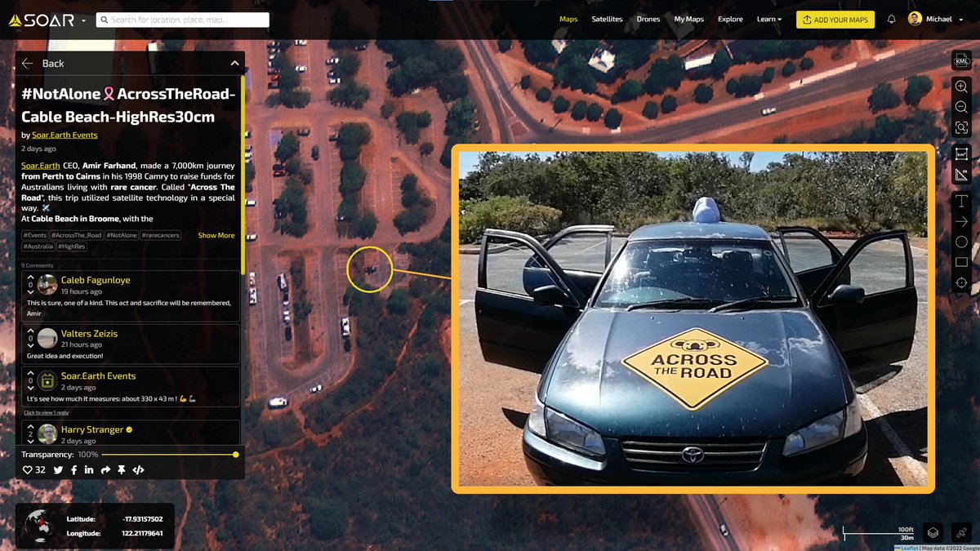Downvote Caleb Fagunloye's comment
The image size is (980, 551).
(x=30, y=291)
